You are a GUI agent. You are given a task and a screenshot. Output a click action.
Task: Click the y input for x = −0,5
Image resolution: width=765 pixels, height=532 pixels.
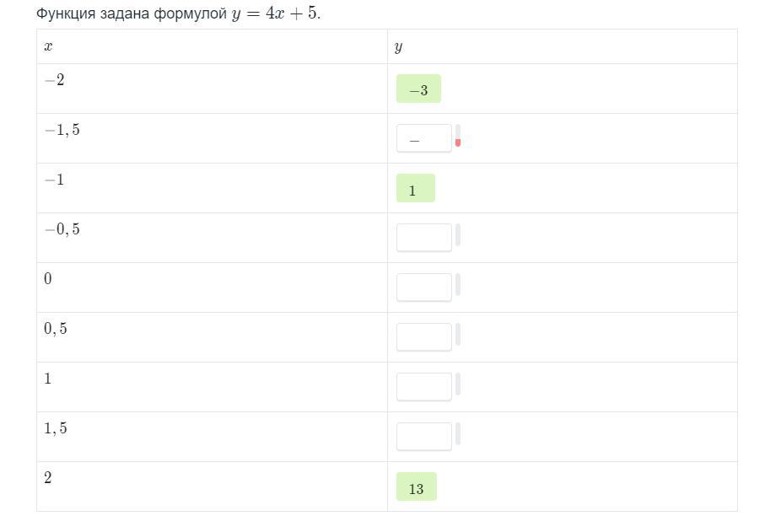point(423,238)
